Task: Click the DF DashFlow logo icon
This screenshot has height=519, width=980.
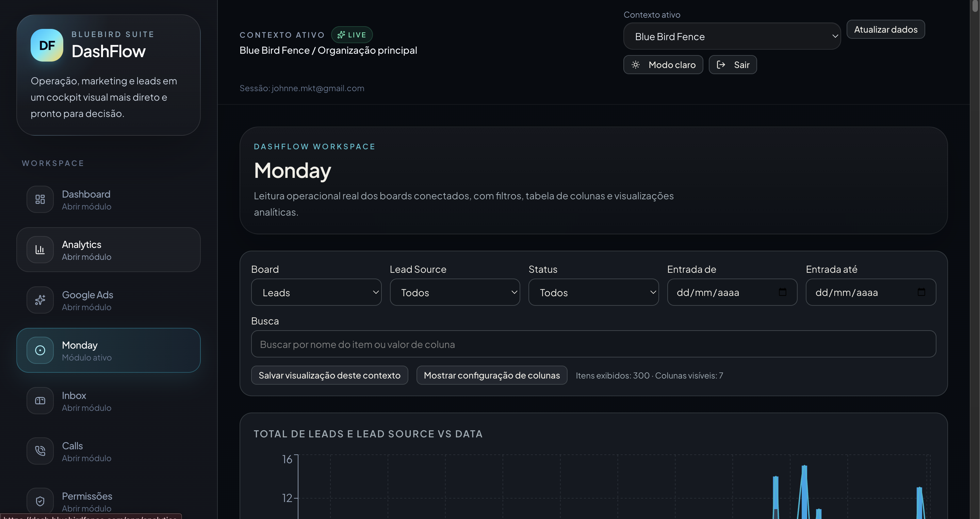Action: click(47, 45)
